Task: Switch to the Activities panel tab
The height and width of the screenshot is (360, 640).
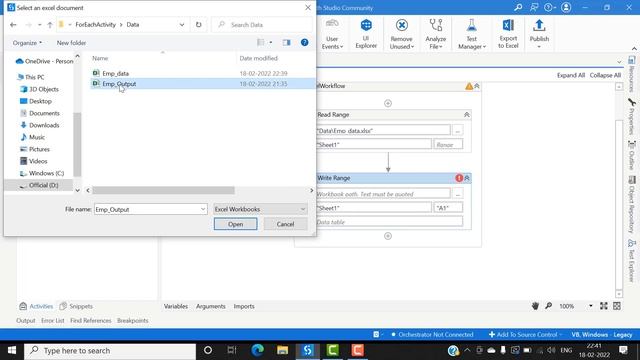Action: click(36, 306)
